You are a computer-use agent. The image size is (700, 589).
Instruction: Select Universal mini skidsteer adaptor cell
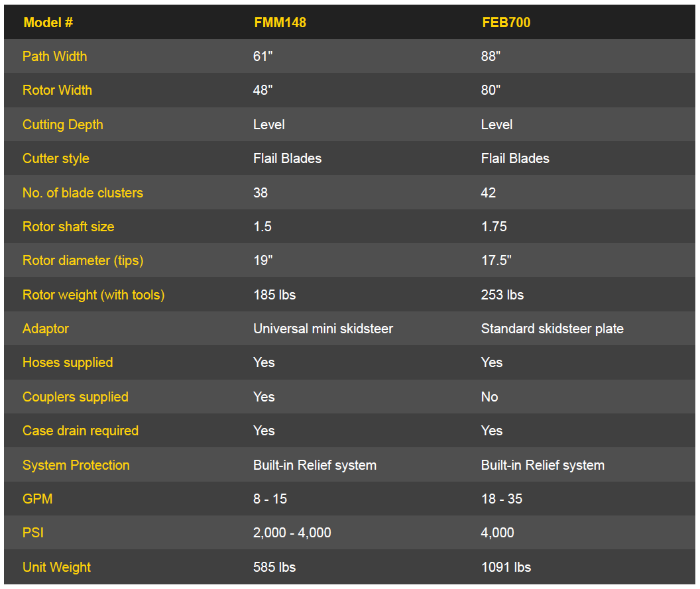(323, 329)
